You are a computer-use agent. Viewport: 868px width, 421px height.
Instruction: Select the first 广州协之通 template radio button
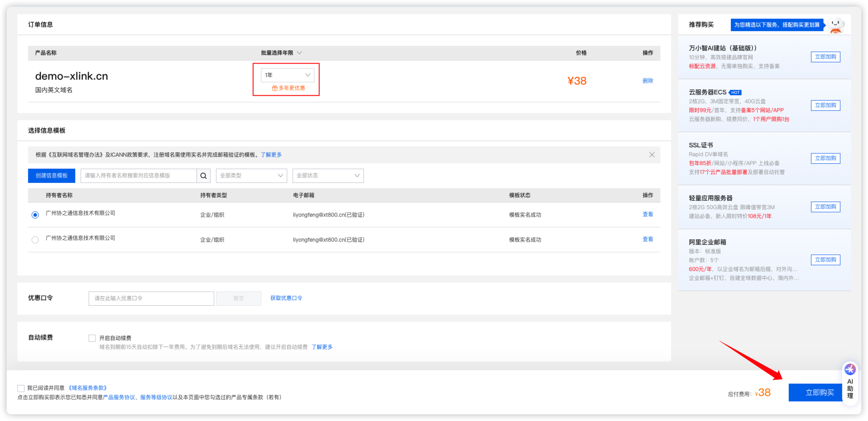pos(35,215)
